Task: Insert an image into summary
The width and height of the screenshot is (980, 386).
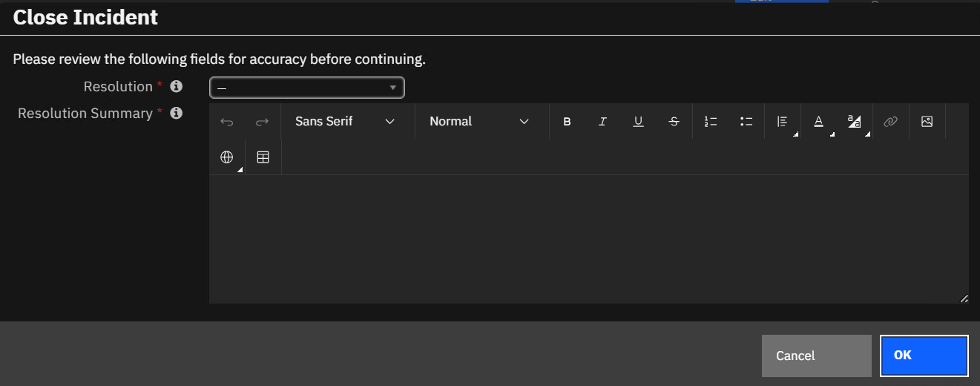Action: pyautogui.click(x=927, y=122)
